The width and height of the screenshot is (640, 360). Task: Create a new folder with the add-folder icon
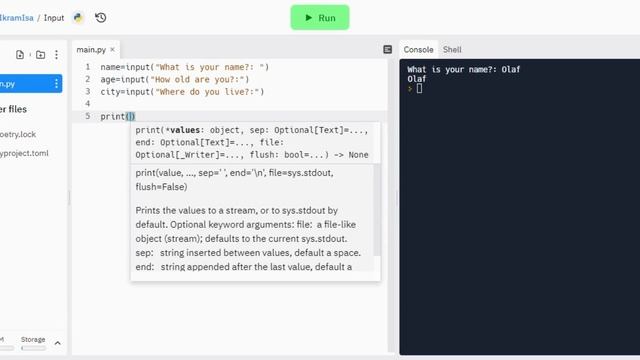click(x=40, y=55)
